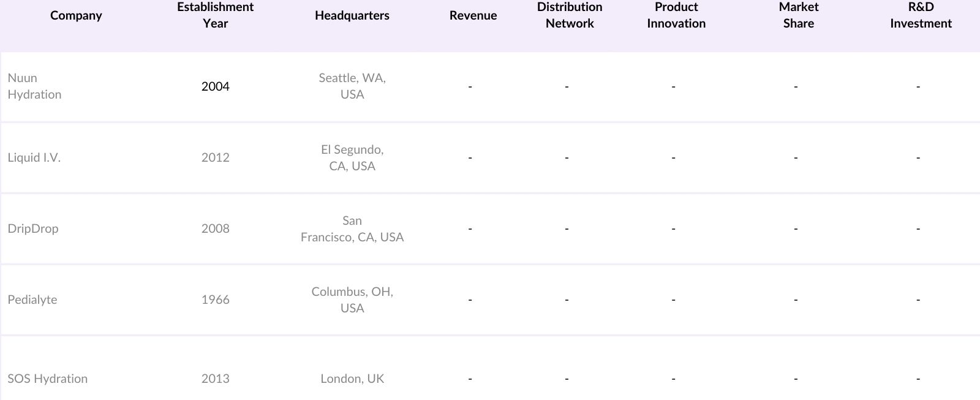Click the Seattle, WA, USA headquarters cell

pyautogui.click(x=352, y=86)
